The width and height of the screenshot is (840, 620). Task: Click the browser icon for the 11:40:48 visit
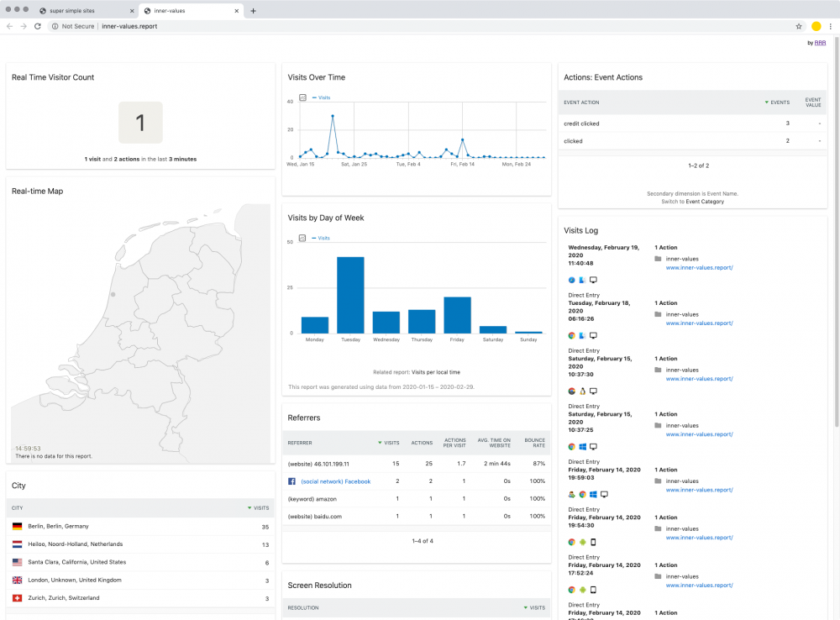[x=571, y=280]
